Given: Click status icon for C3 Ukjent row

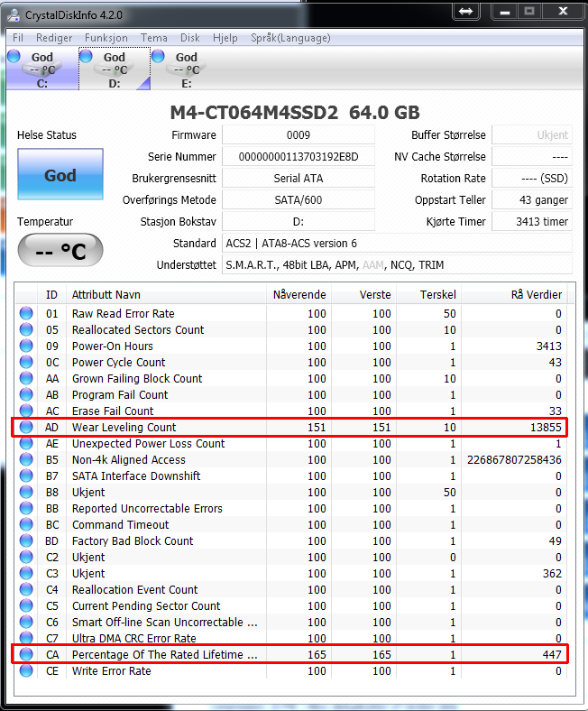Looking at the screenshot, I should [26, 574].
